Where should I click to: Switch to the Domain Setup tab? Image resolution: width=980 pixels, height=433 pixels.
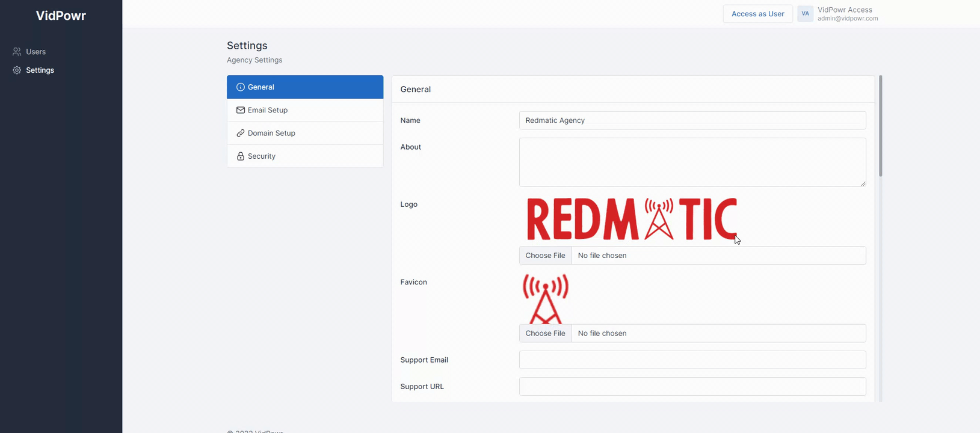305,133
